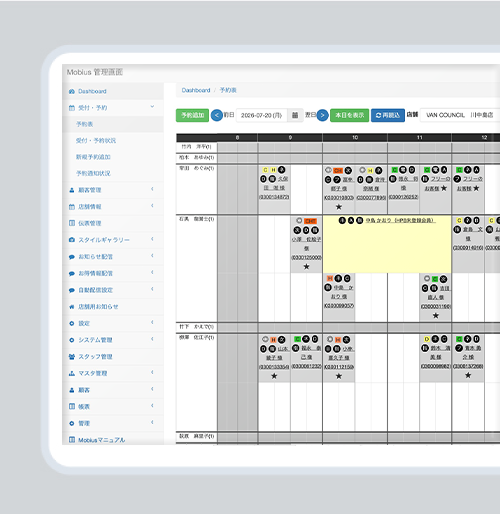The height and width of the screenshot is (514, 500).
Task: Select the yellow highlighted reservation block
Action: [387, 244]
